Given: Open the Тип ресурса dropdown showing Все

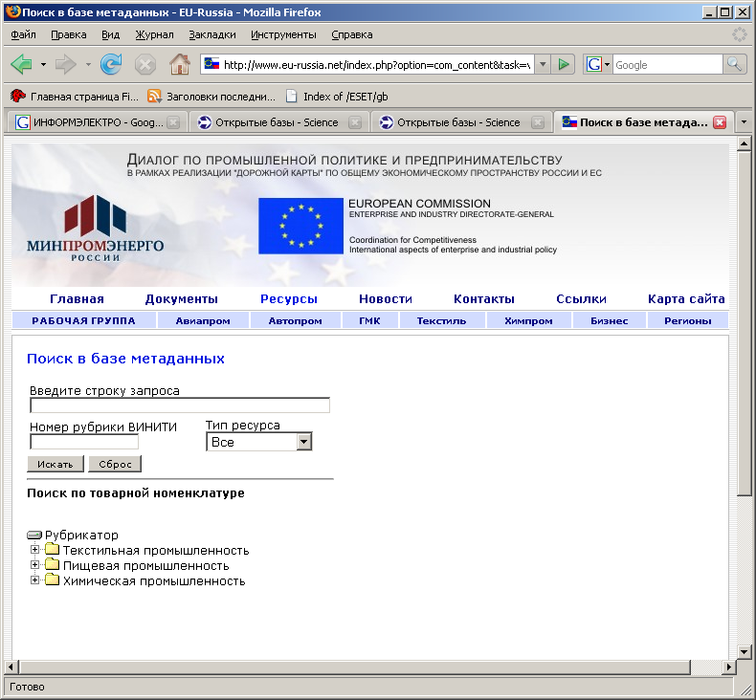Looking at the screenshot, I should (x=259, y=441).
